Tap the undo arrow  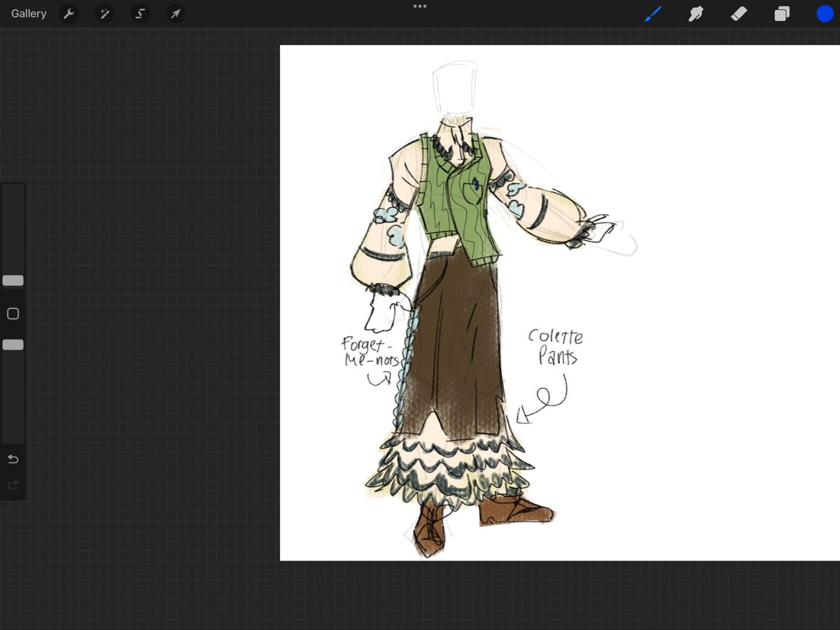click(12, 459)
